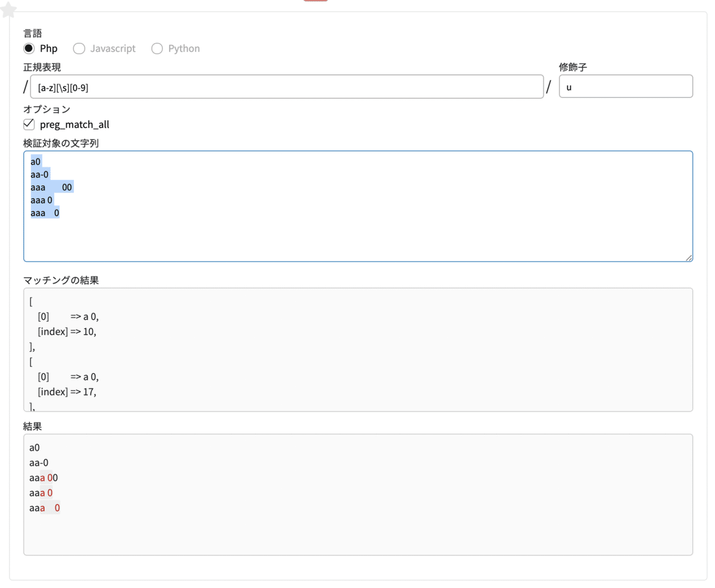Screen dimensions: 715x588
Task: Click the '結果' label
Action: pyautogui.click(x=33, y=426)
